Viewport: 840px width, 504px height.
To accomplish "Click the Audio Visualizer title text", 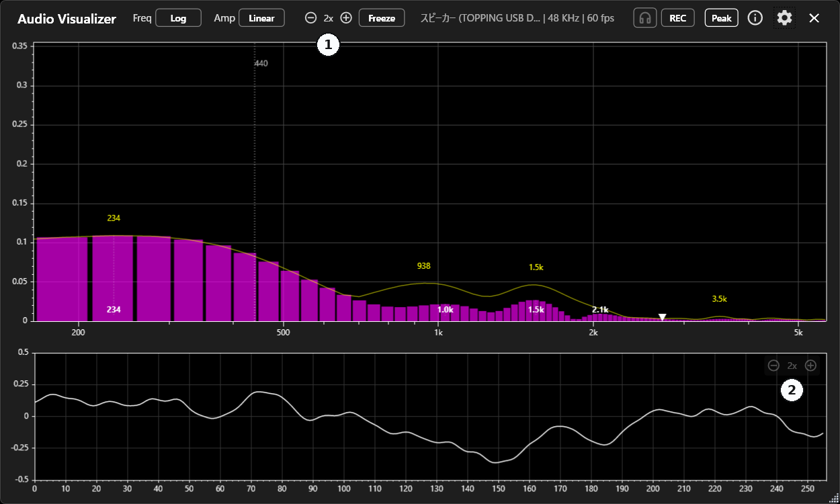I will coord(67,19).
